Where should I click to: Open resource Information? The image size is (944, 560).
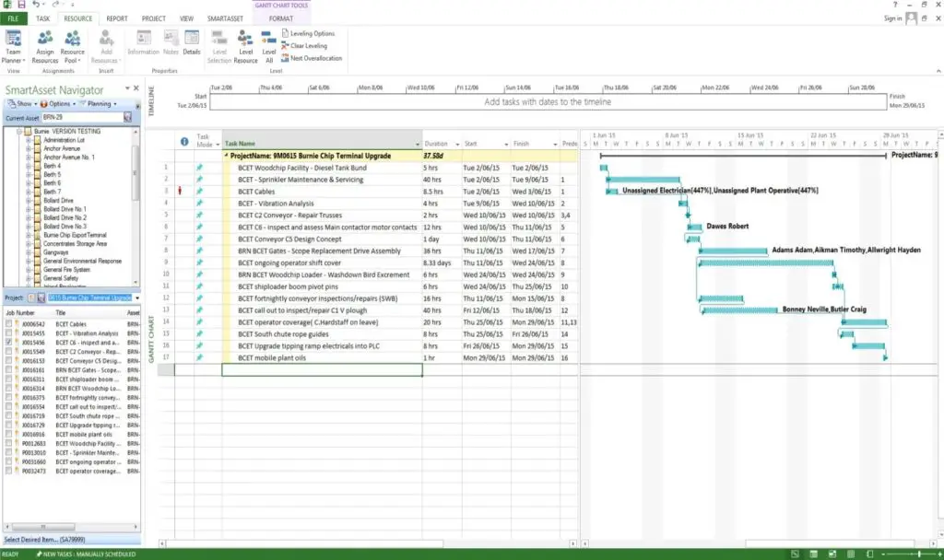point(143,42)
